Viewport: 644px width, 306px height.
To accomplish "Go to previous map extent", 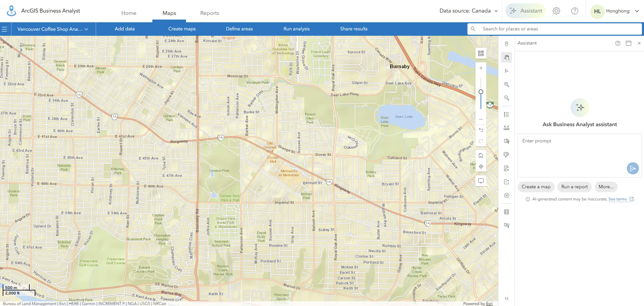I will pyautogui.click(x=481, y=130).
